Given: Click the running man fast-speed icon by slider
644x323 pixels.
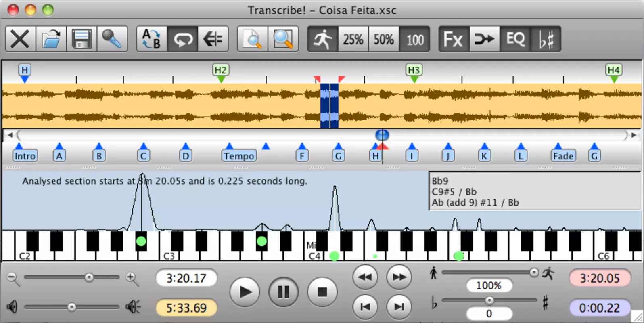Looking at the screenshot, I should (x=548, y=273).
